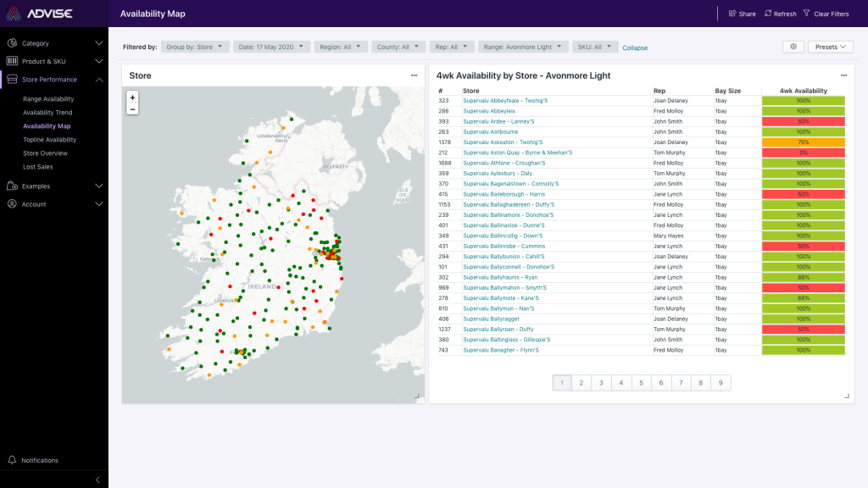The width and height of the screenshot is (868, 488).
Task: Sort by 4wk Availability column header
Action: click(804, 91)
